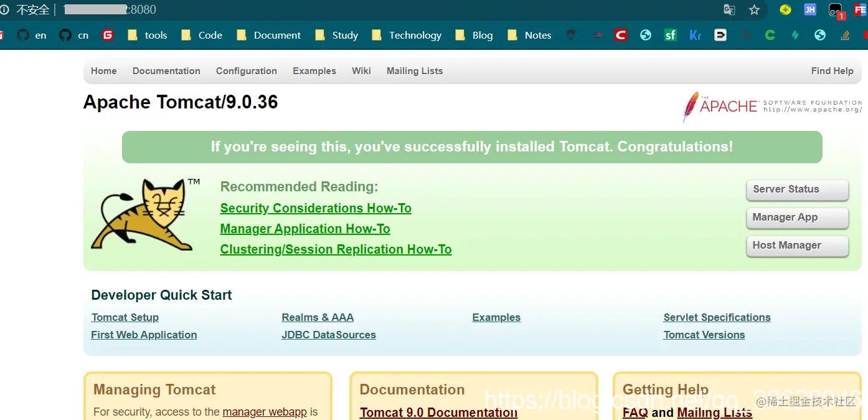This screenshot has width=868, height=420.
Task: Open the JH extension icon
Action: click(x=810, y=10)
